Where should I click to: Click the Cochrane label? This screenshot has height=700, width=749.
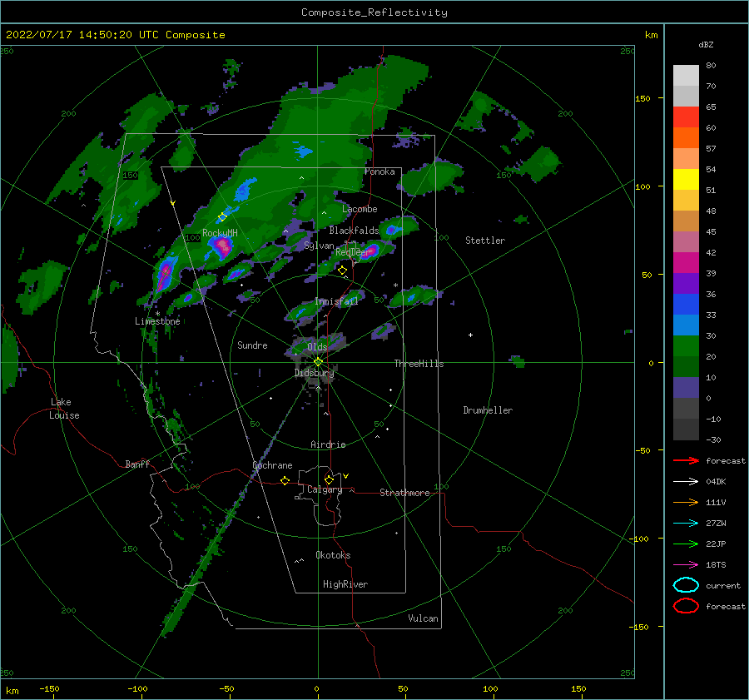click(x=272, y=465)
